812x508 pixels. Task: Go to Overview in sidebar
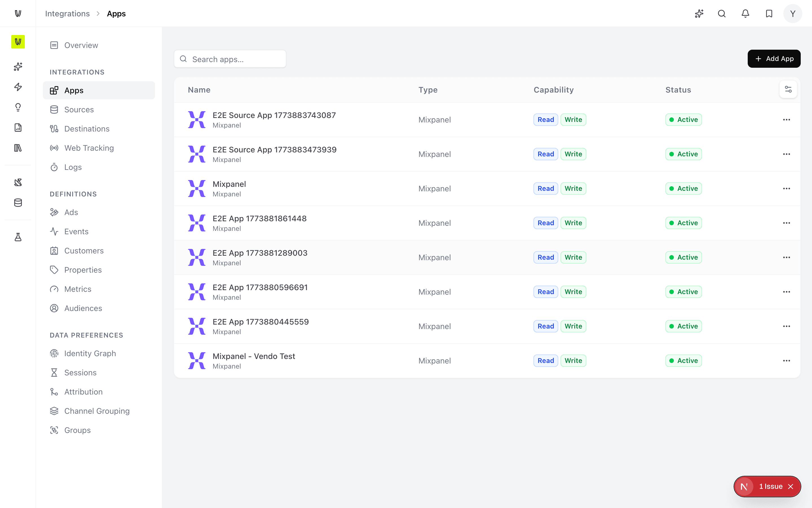(x=99, y=45)
